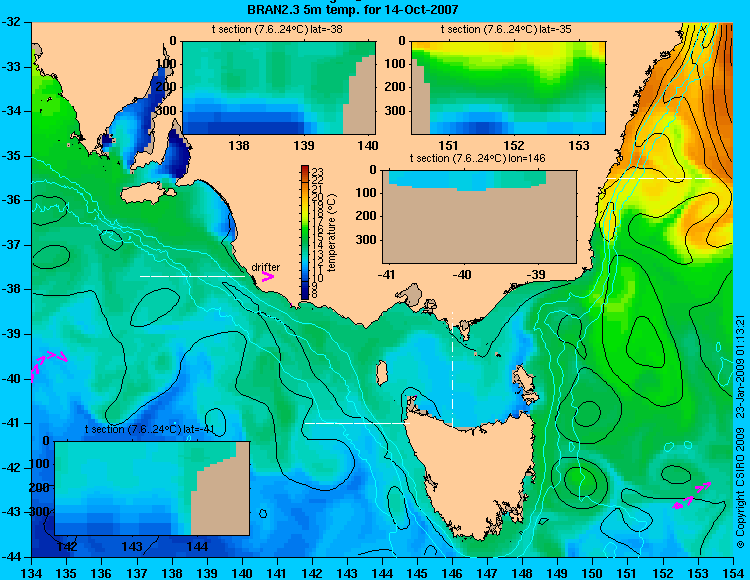
Task: Open the lat=-41 temperature section inset
Action: point(152,488)
